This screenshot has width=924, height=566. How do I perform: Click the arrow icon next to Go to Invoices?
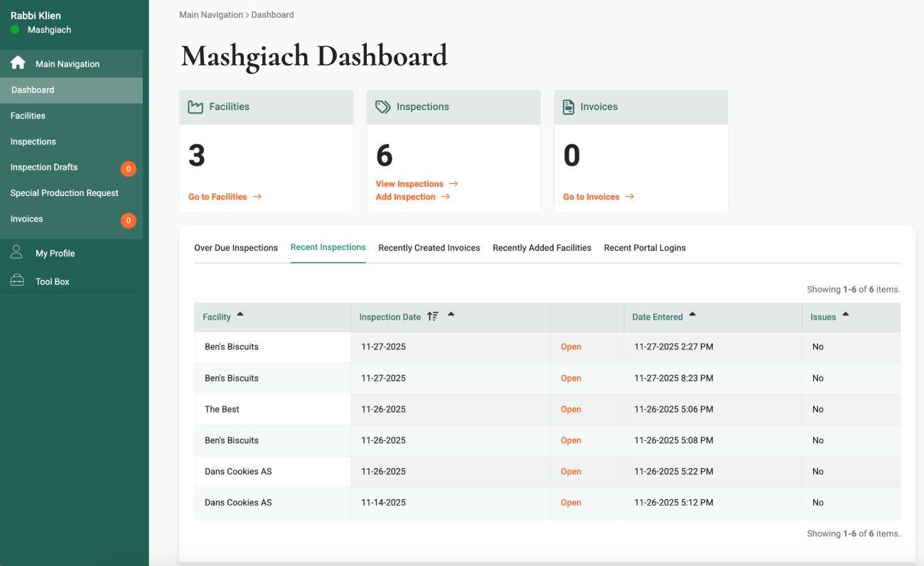click(x=630, y=197)
